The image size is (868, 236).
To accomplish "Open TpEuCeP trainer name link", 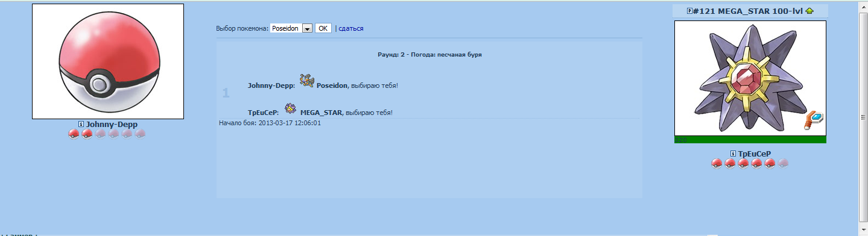I will pyautogui.click(x=755, y=154).
